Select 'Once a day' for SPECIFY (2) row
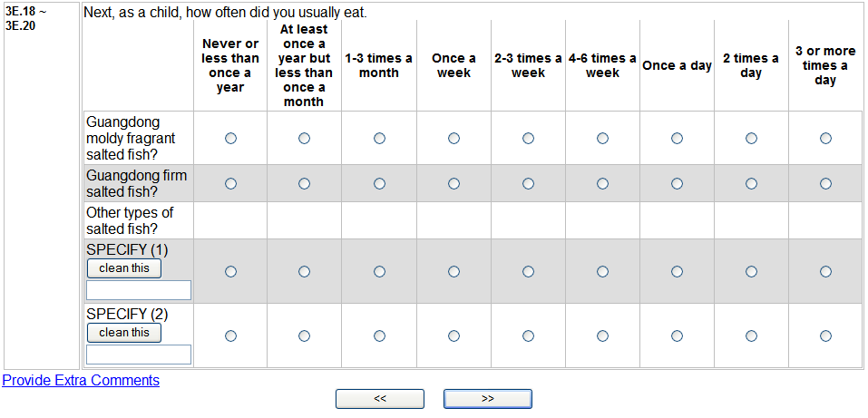Screen dimensions: 868x418 (x=677, y=335)
